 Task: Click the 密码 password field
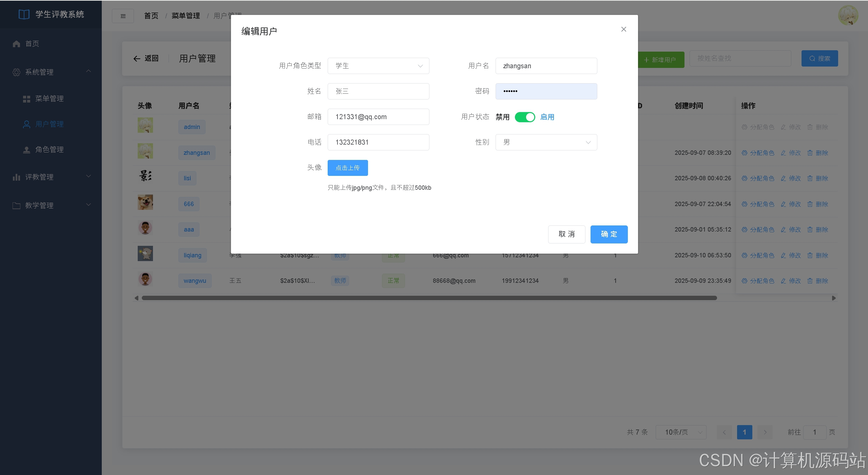pyautogui.click(x=546, y=91)
